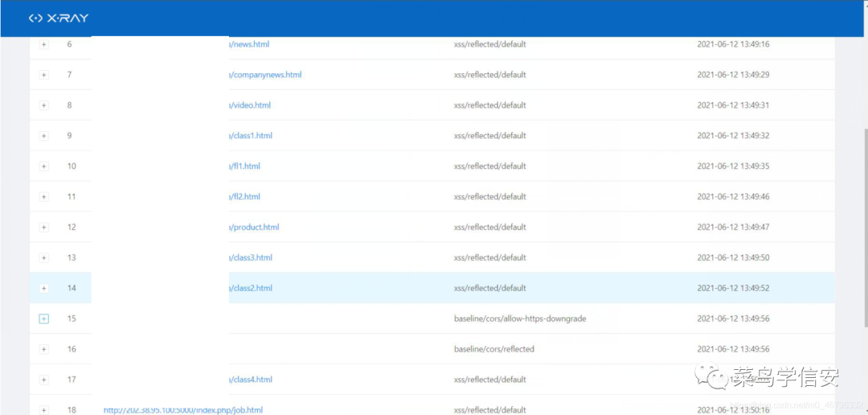Open the class2.html target link

click(x=251, y=288)
